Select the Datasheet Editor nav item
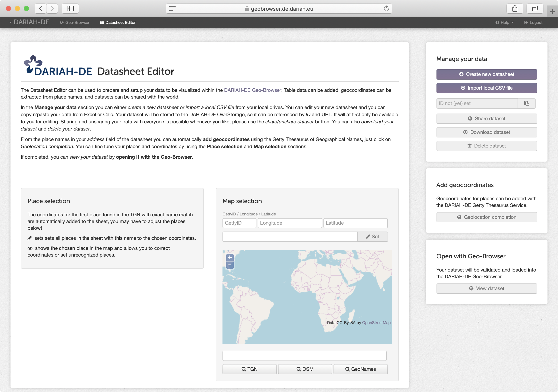 [118, 22]
